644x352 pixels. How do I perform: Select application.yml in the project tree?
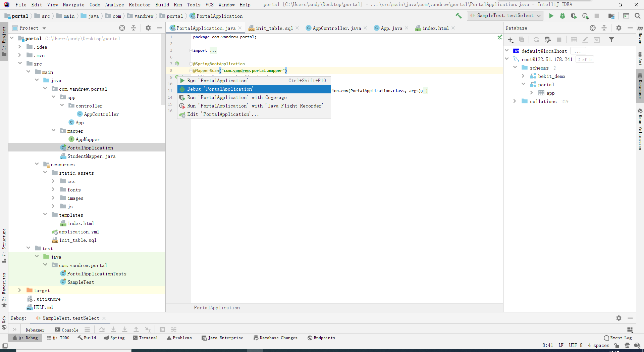79,232
